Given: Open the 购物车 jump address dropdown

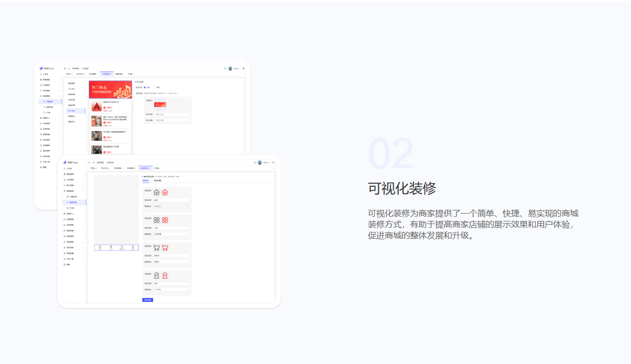Looking at the screenshot, I should 171,261.
